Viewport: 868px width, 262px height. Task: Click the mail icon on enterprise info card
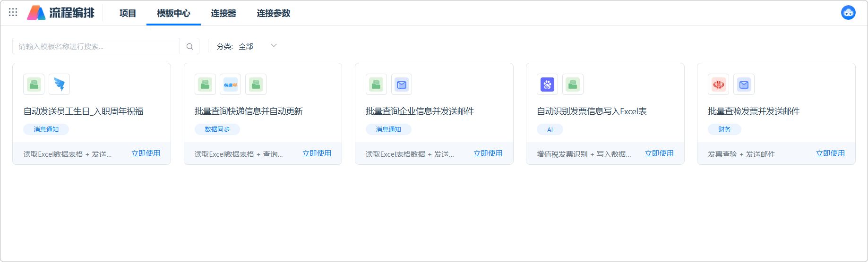[x=401, y=85]
